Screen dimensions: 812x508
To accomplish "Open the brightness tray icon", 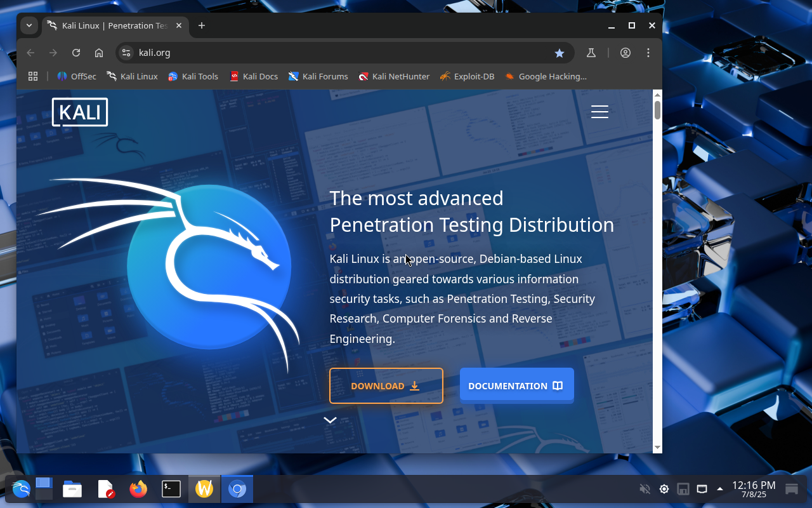I will click(x=664, y=489).
